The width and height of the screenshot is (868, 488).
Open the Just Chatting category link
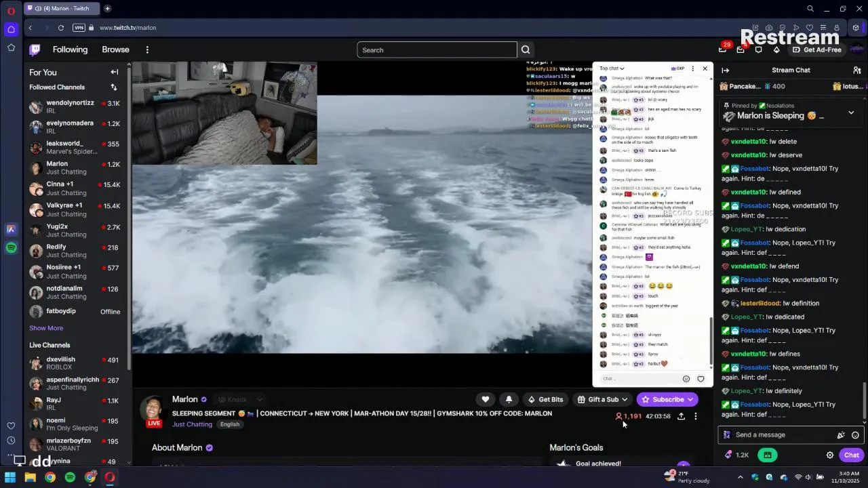pyautogui.click(x=192, y=424)
